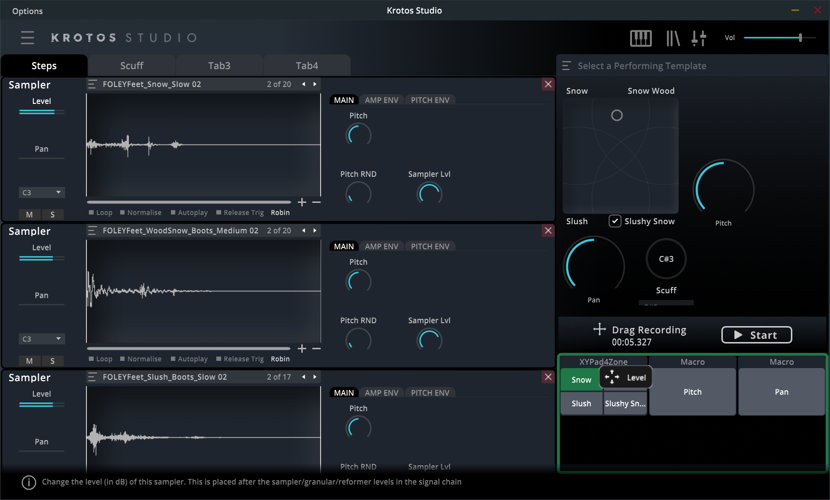Screen dimensions: 830x500
Task: Click the XY pad puck handle
Action: tap(617, 115)
